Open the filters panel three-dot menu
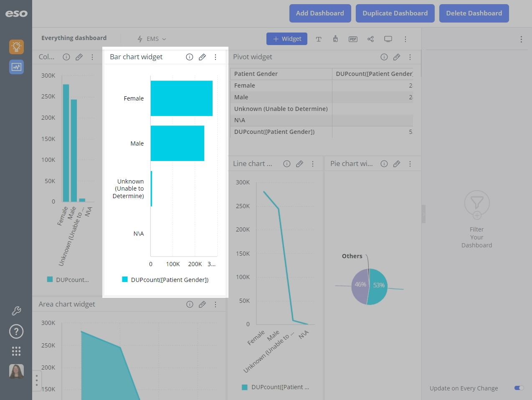 tap(521, 39)
